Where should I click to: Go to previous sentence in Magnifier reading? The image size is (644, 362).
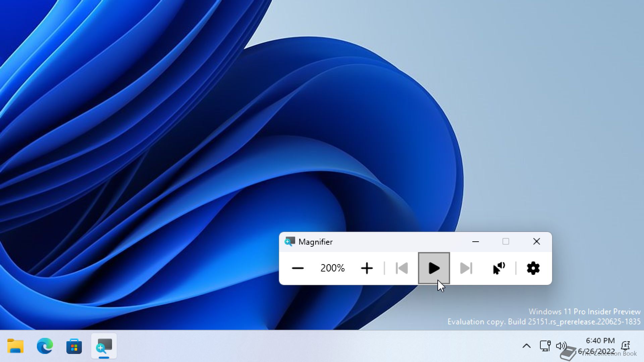(x=402, y=268)
